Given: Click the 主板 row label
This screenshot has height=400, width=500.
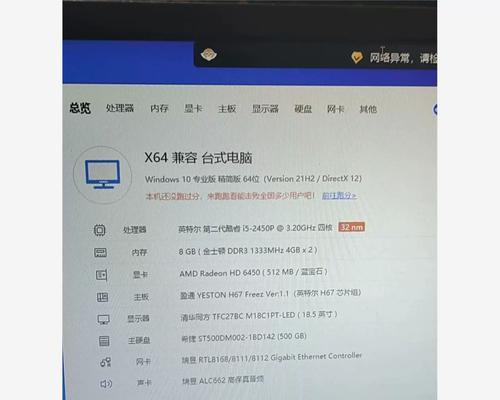Looking at the screenshot, I should click(x=141, y=297).
